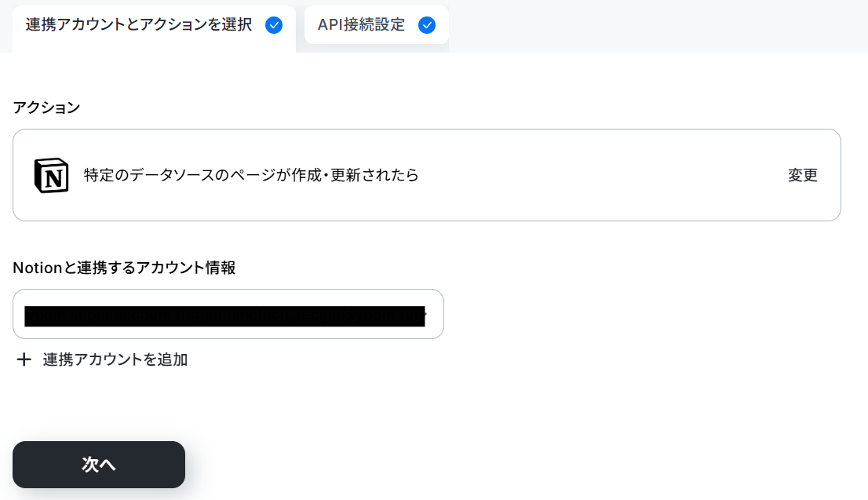868x500 pixels.
Task: Click the plus icon for adding account
Action: coord(24,360)
